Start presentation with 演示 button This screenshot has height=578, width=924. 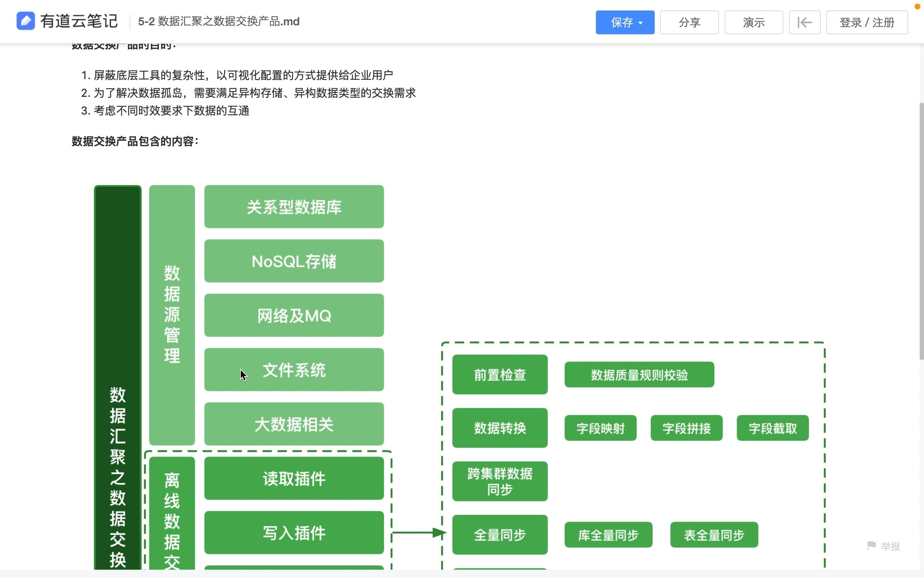click(754, 22)
